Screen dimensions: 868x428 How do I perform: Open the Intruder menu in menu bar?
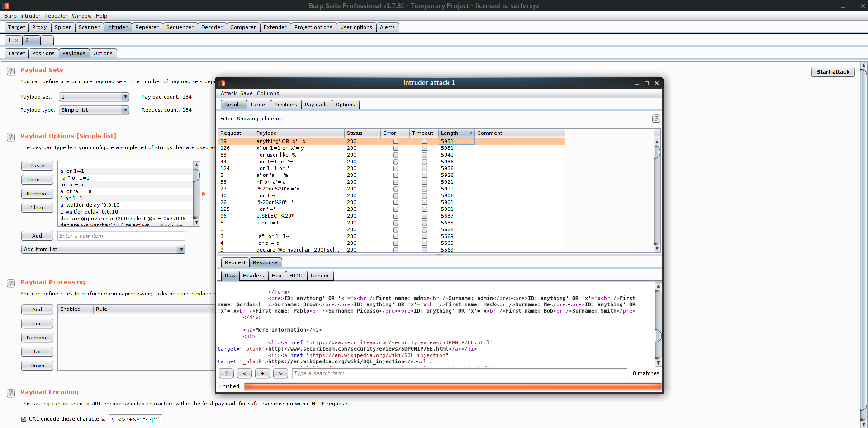click(30, 16)
